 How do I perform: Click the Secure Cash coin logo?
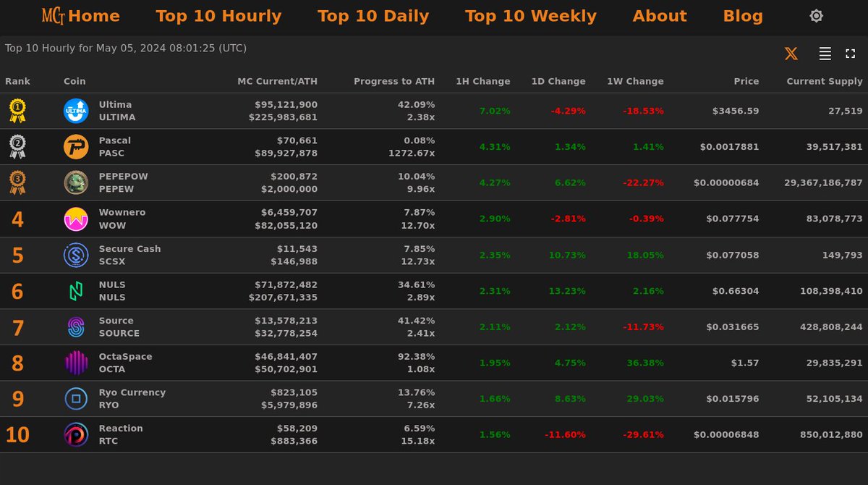pyautogui.click(x=76, y=255)
